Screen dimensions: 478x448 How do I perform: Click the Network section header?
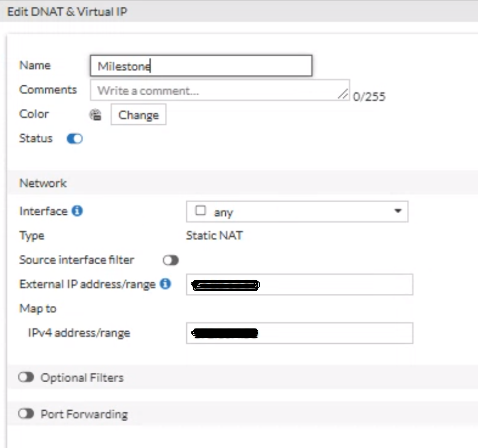pyautogui.click(x=43, y=183)
